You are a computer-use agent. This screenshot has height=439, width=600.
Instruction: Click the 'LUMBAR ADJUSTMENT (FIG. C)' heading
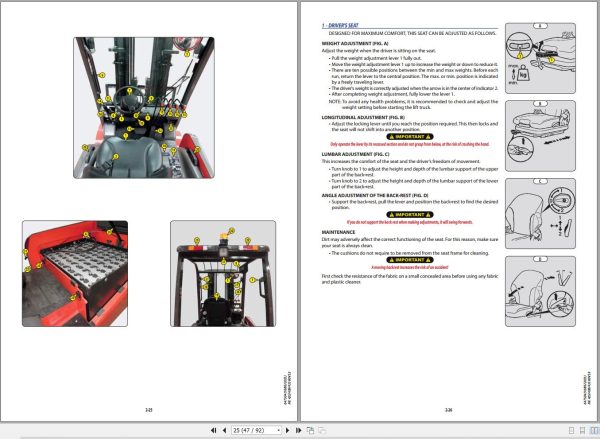pos(355,154)
